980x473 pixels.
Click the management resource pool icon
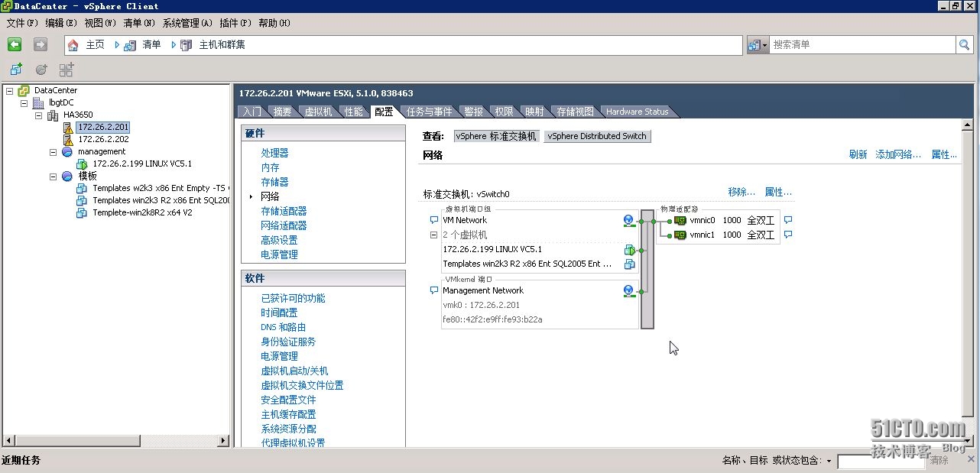(67, 152)
